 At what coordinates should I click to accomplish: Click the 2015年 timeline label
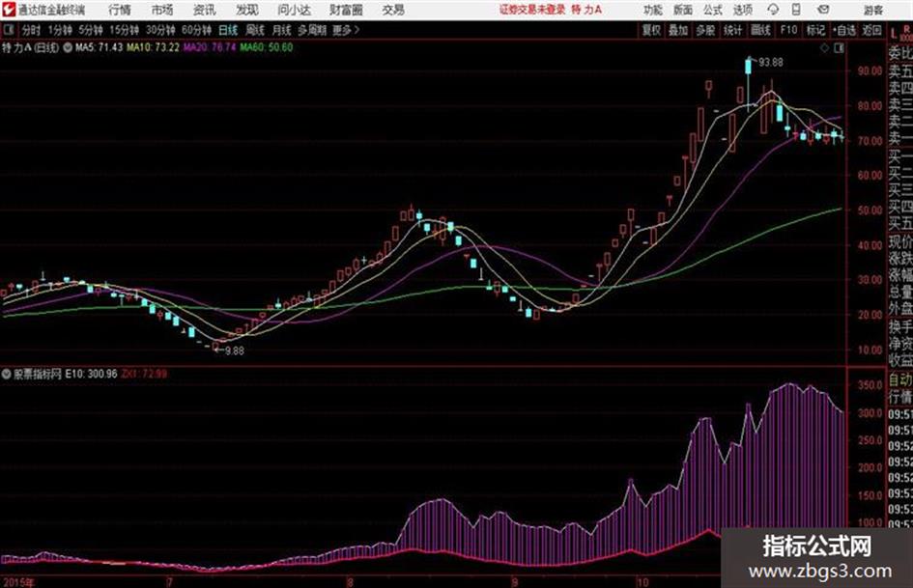coord(18,582)
